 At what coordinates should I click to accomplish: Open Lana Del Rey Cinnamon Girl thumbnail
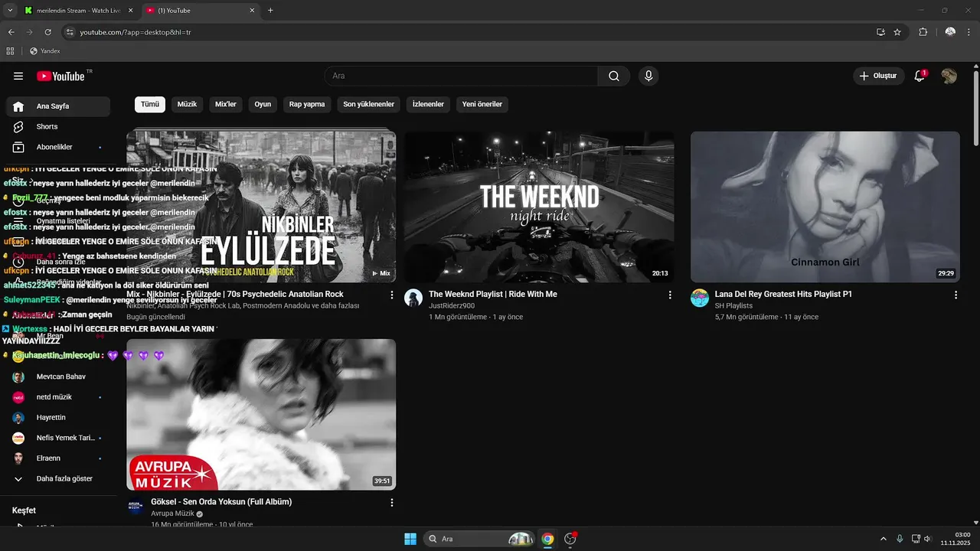coord(825,207)
